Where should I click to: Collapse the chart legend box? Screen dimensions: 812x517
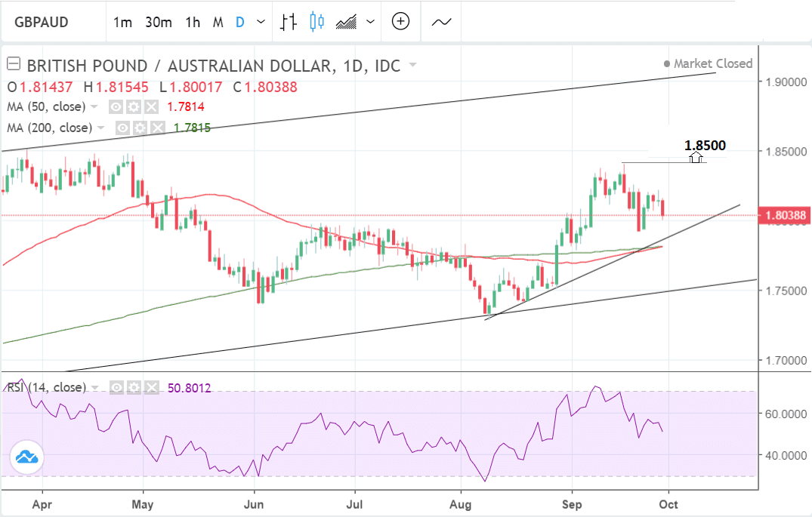pos(12,65)
